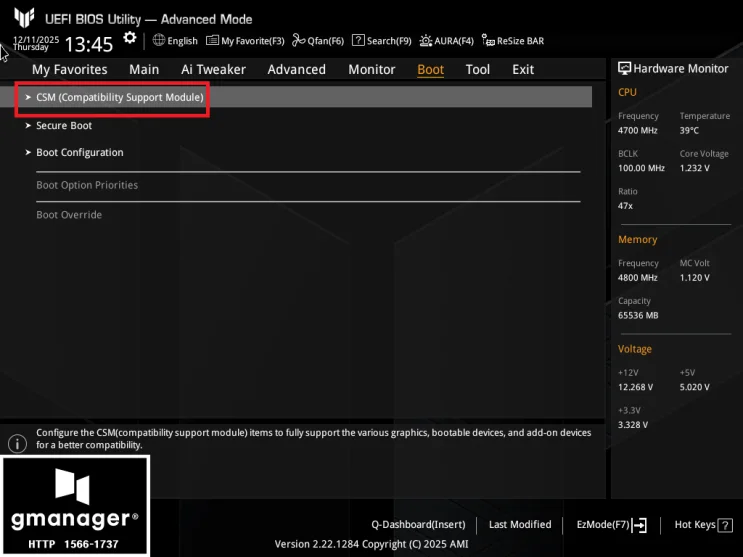The image size is (743, 557).
Task: Switch to EzMode(F7) via exit-arrow icon
Action: [x=639, y=525]
